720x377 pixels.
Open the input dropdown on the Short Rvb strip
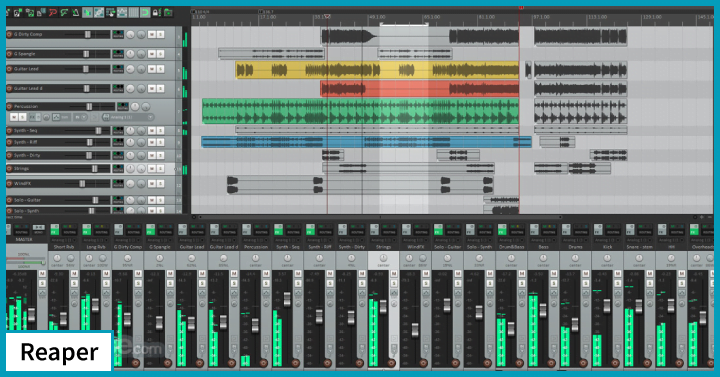[x=63, y=240]
